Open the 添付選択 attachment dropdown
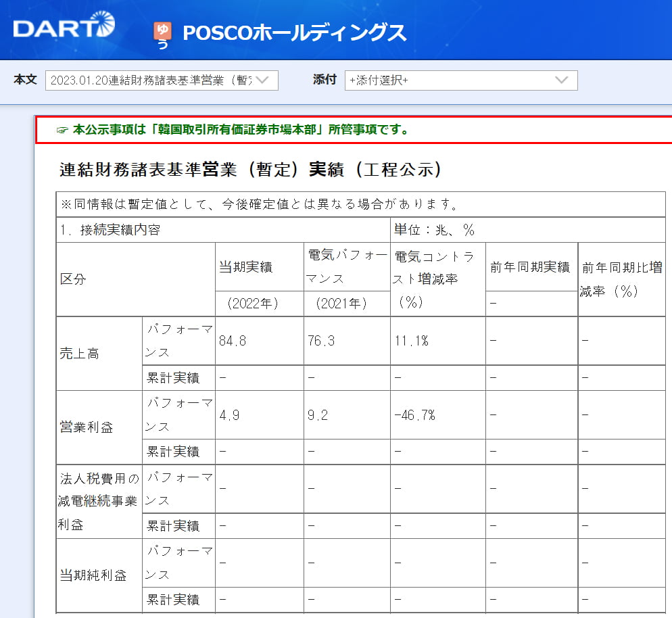 [461, 80]
